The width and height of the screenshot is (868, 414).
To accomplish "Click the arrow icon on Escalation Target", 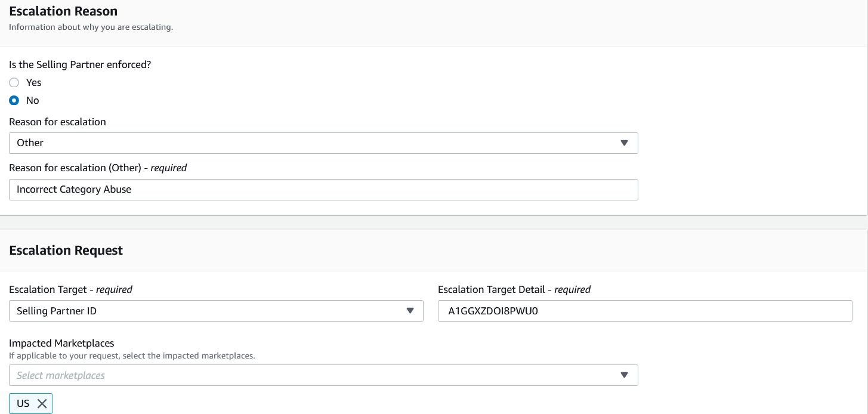I will click(410, 311).
